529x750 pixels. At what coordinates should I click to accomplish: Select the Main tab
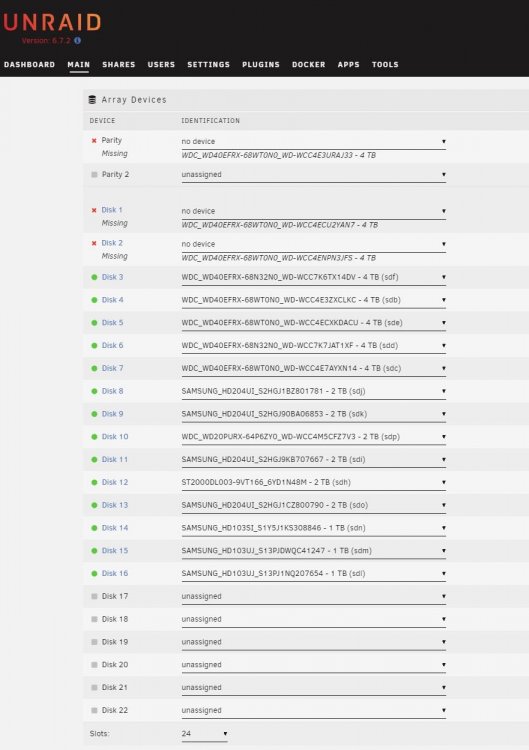pos(78,65)
